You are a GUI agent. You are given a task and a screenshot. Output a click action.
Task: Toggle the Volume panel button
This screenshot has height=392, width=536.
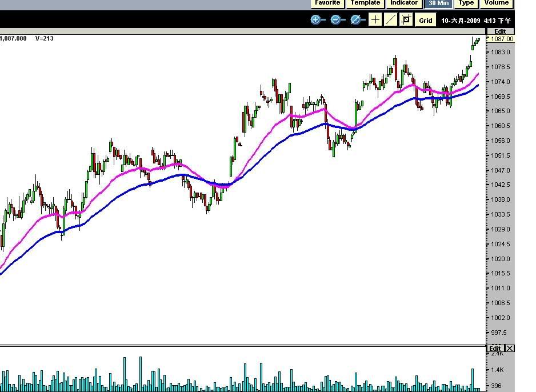point(496,3)
